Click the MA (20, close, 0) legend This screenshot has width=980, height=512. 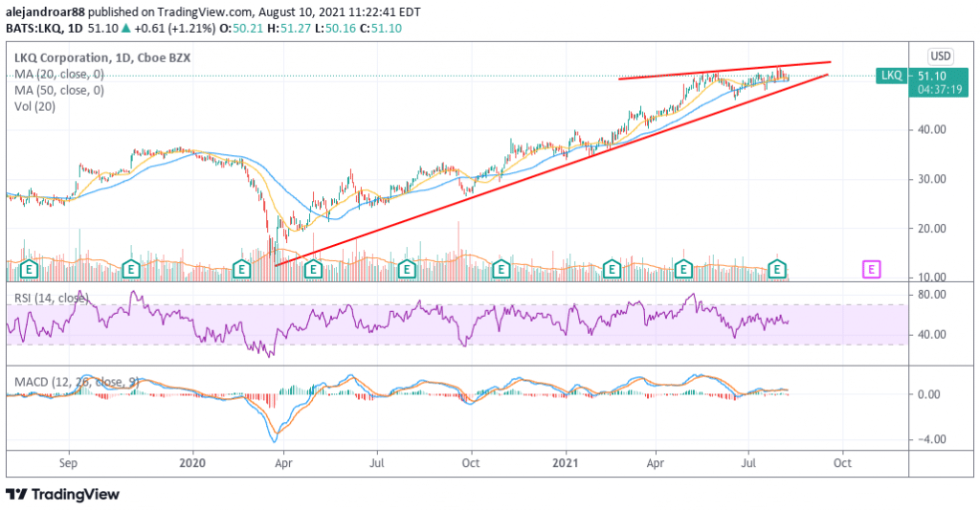pyautogui.click(x=59, y=75)
